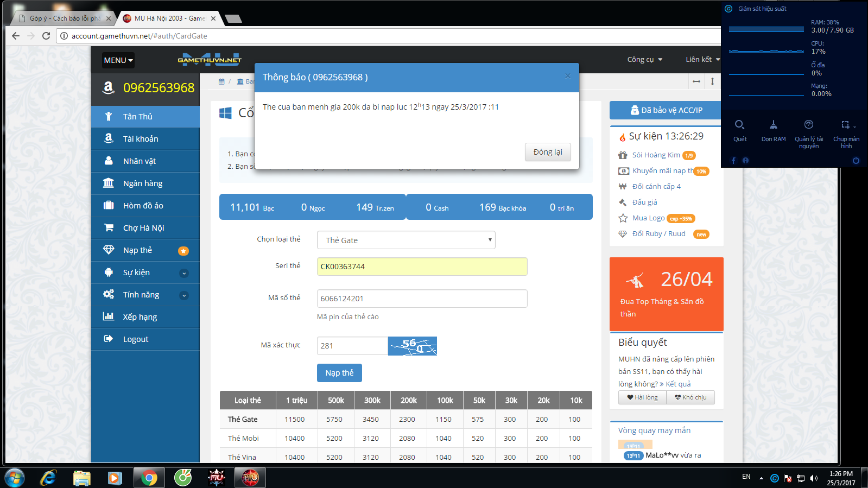Expand the Tính năng sidebar submenu
The width and height of the screenshot is (868, 488).
(x=184, y=295)
